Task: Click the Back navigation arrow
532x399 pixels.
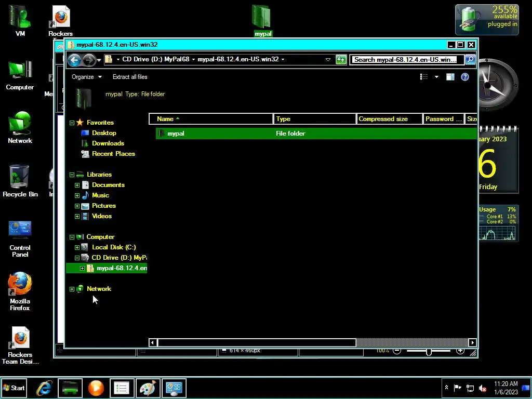Action: [74, 60]
